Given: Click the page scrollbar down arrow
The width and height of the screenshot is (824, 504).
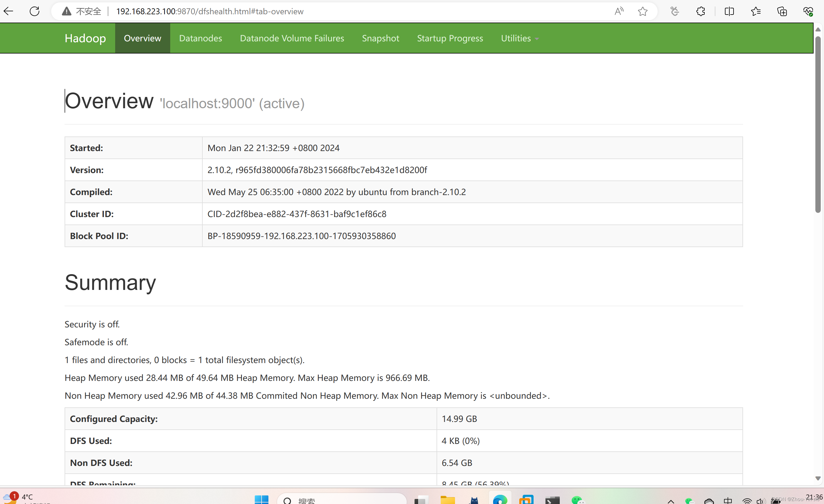Looking at the screenshot, I should click(818, 478).
